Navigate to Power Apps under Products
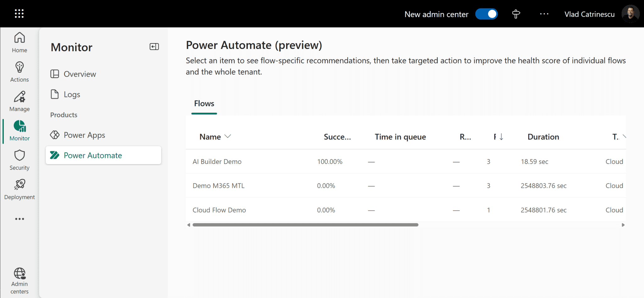644x298 pixels. coord(84,135)
